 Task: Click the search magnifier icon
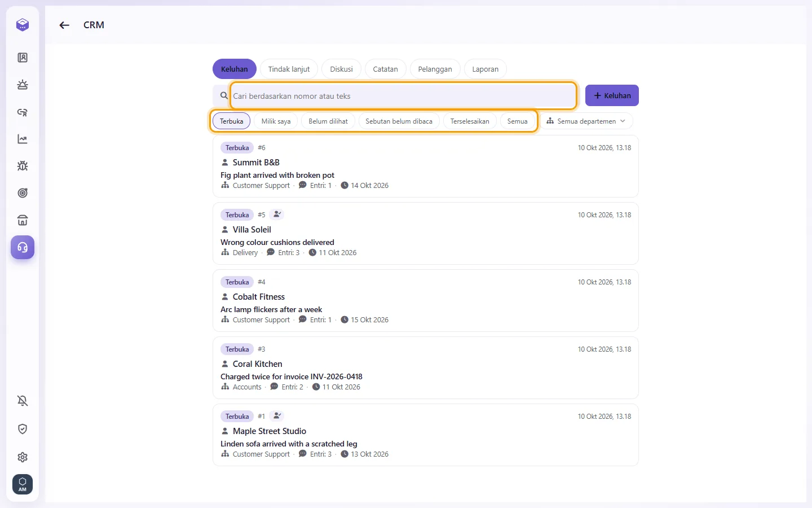(224, 96)
